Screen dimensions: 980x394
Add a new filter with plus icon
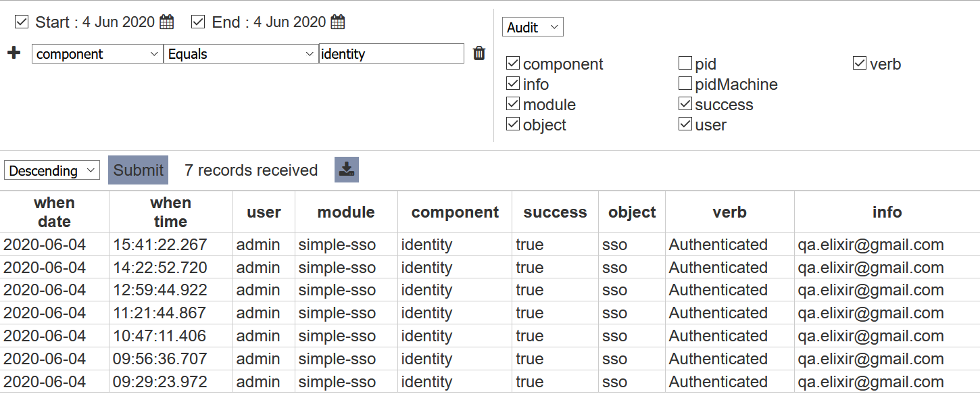point(14,53)
